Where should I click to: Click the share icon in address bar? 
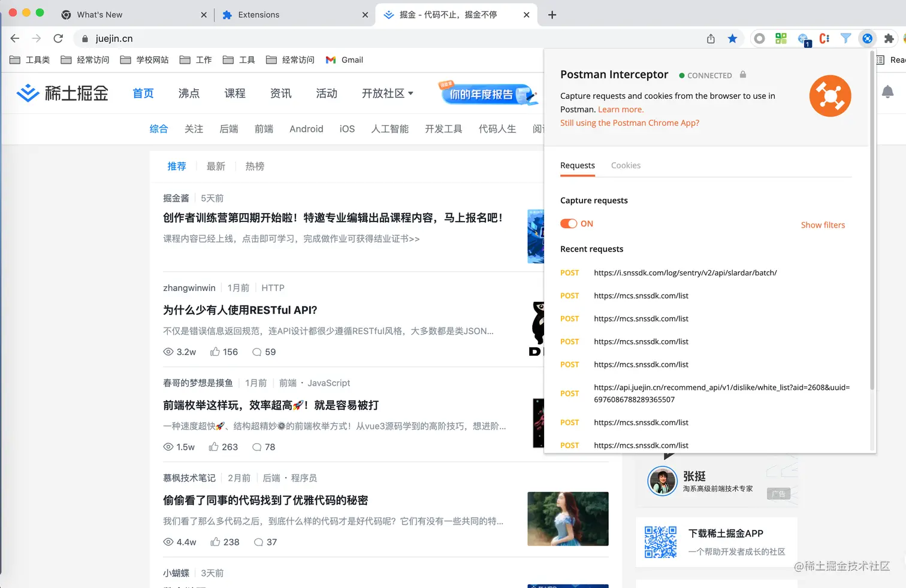(x=711, y=38)
